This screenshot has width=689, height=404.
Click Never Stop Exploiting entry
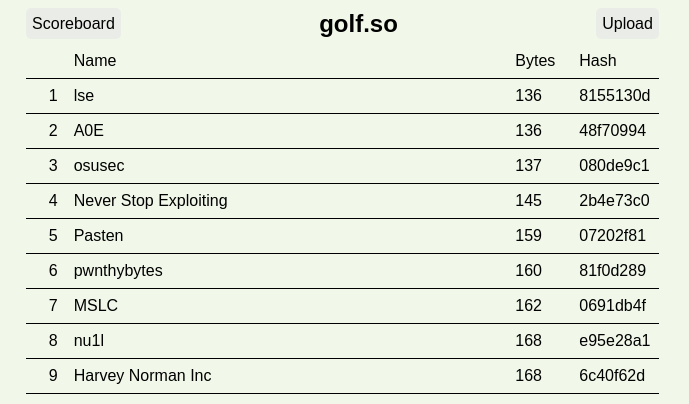pyautogui.click(x=150, y=200)
